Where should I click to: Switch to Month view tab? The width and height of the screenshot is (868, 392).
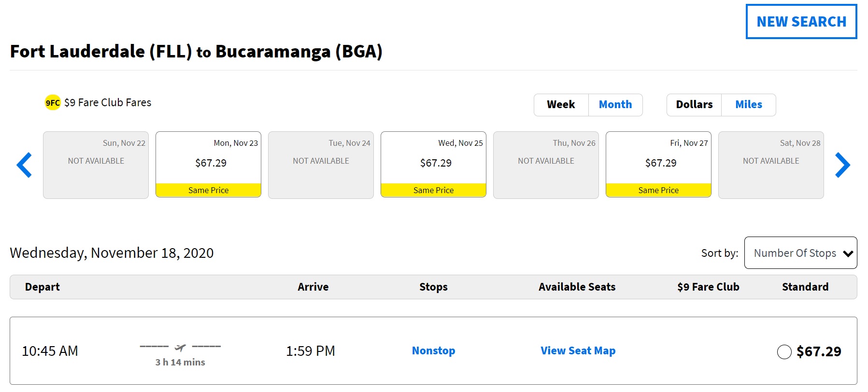(615, 105)
